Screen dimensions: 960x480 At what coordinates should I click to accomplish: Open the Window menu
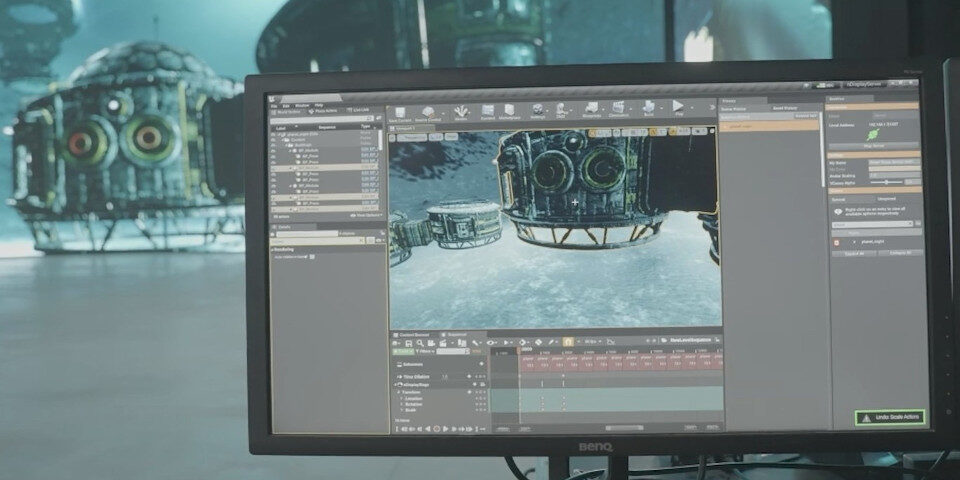click(x=302, y=105)
